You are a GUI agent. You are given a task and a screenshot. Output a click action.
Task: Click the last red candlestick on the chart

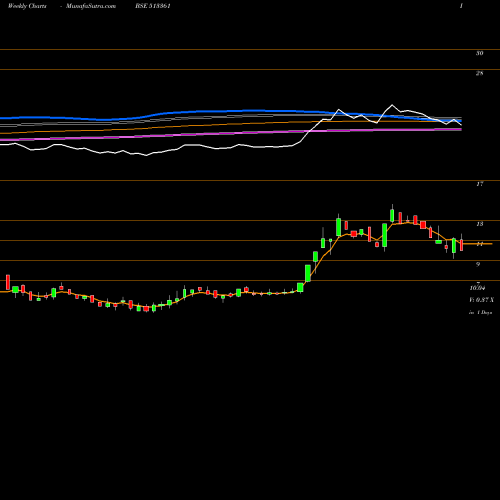462,245
